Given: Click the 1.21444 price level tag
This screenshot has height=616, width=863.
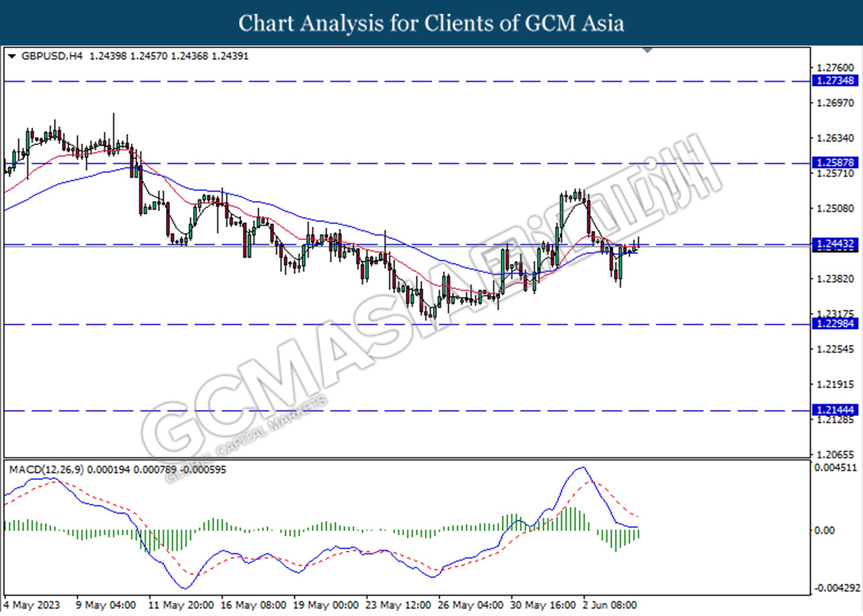Looking at the screenshot, I should coord(835,410).
